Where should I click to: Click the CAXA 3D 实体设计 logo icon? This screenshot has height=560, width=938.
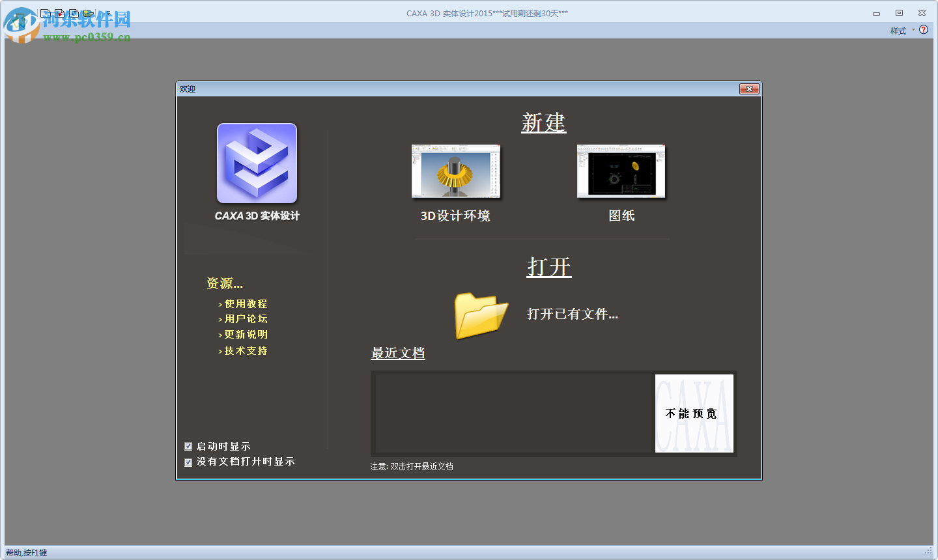click(x=257, y=163)
